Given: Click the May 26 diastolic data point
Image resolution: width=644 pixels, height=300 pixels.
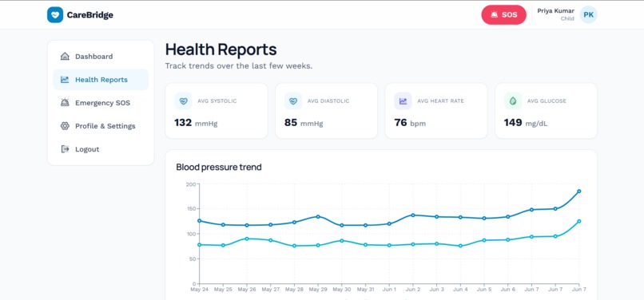Looking at the screenshot, I should [247, 239].
